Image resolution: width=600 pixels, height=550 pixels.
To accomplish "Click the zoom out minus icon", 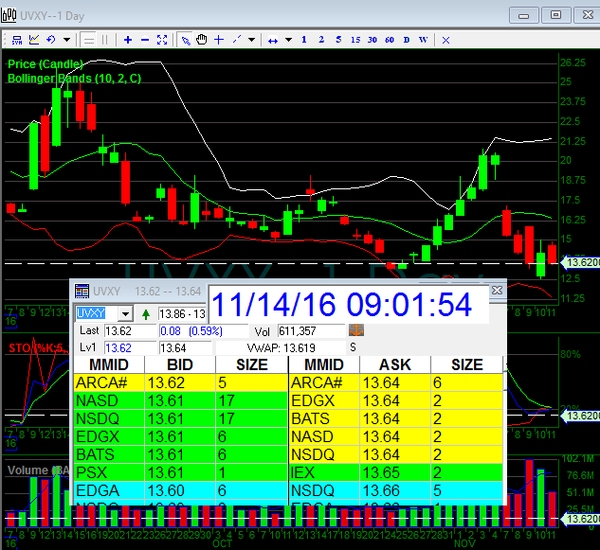I will 145,39.
